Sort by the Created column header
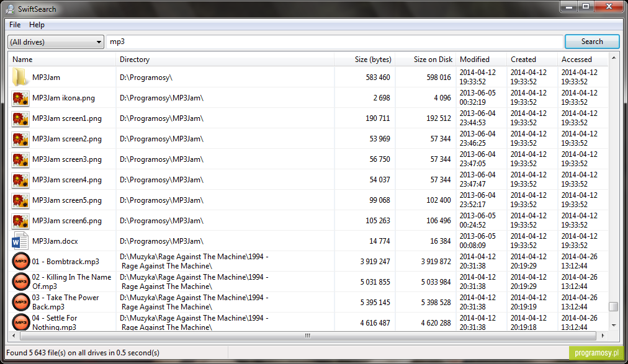 tap(532, 59)
